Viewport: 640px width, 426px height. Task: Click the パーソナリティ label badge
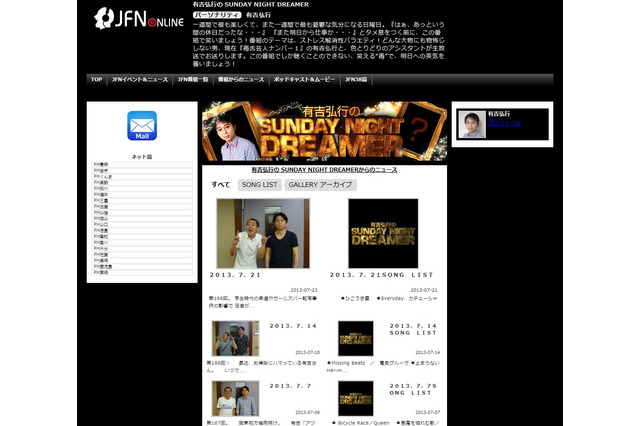click(217, 15)
